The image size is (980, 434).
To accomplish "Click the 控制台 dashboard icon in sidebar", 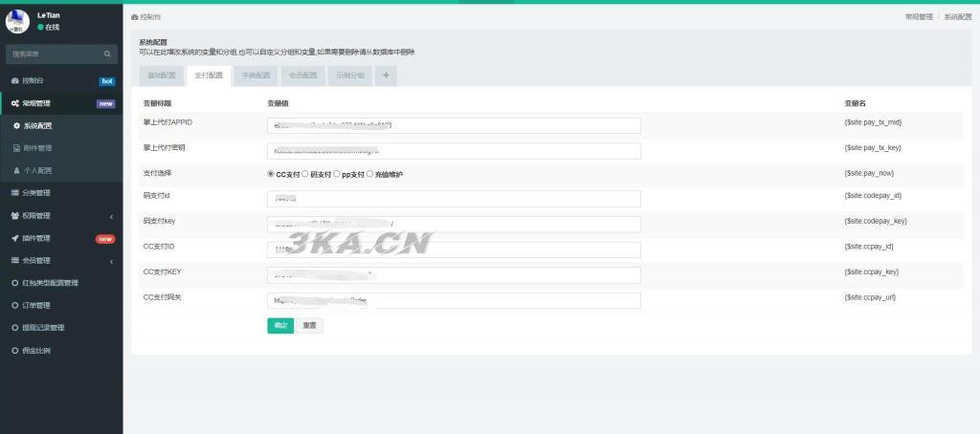I will [15, 81].
